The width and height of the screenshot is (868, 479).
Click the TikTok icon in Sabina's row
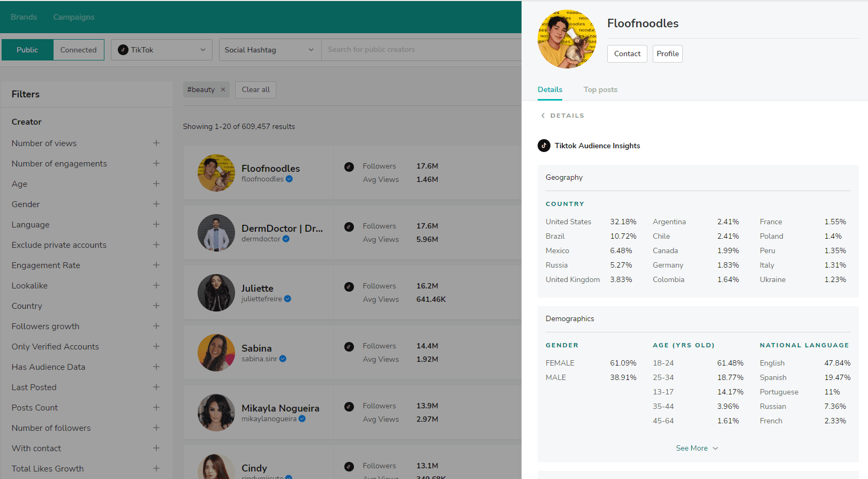tap(349, 347)
